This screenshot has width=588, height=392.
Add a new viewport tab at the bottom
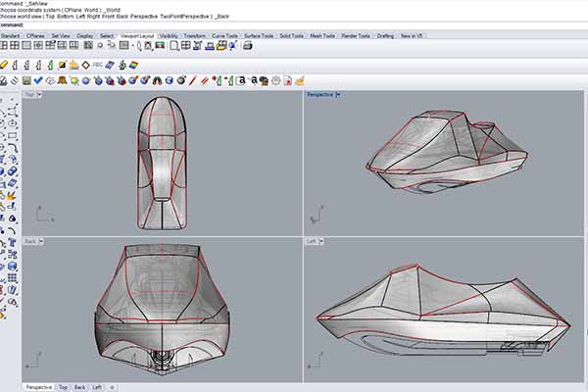[x=112, y=387]
